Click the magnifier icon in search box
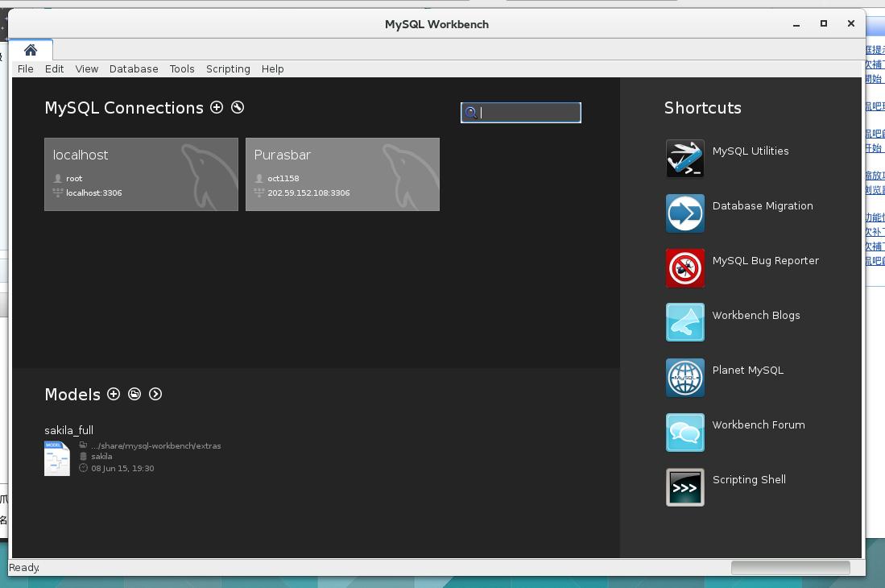885x588 pixels. pos(471,112)
